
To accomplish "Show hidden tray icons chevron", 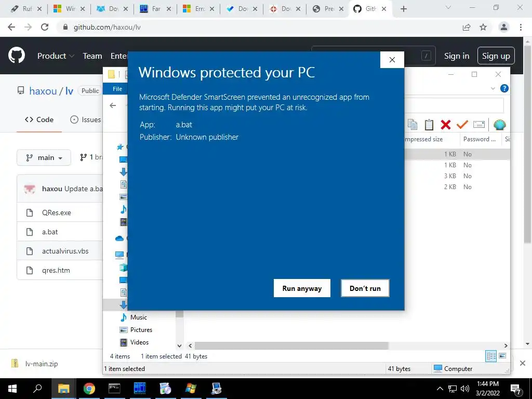I will (440, 389).
